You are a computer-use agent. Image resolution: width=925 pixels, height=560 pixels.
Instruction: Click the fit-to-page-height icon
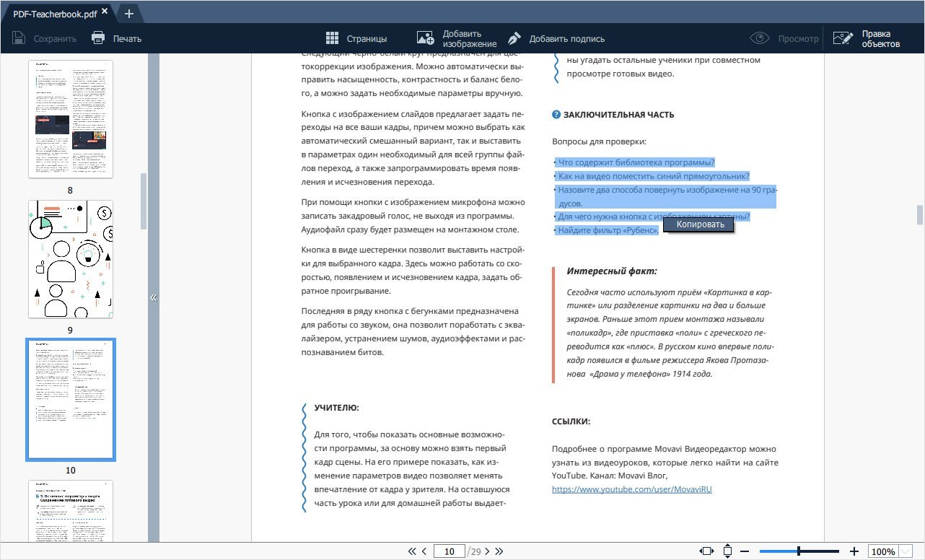coord(727,551)
